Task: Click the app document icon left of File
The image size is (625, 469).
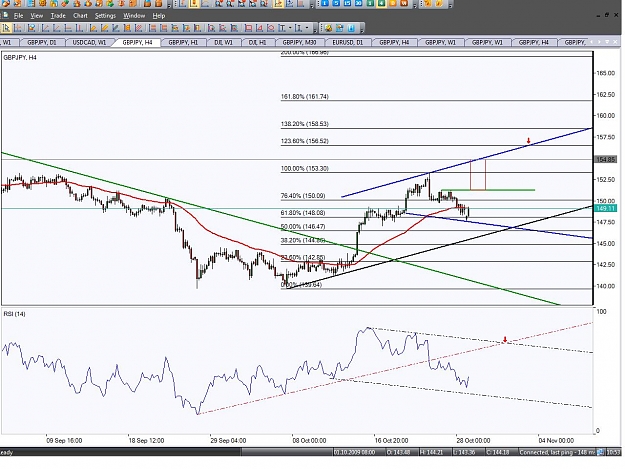Action: click(x=5, y=15)
